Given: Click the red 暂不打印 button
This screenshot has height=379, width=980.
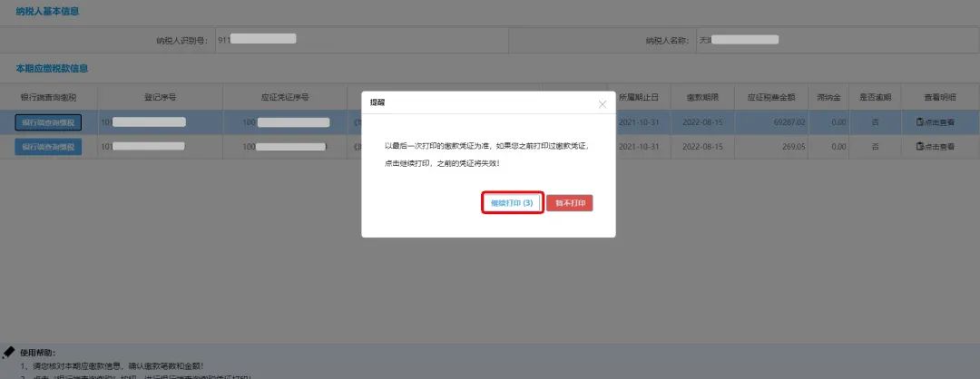Looking at the screenshot, I should click(x=569, y=203).
